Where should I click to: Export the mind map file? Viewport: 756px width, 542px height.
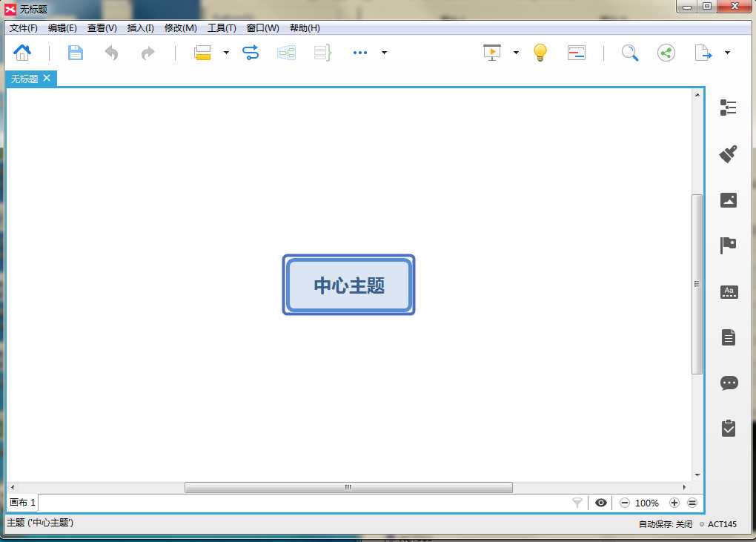703,52
